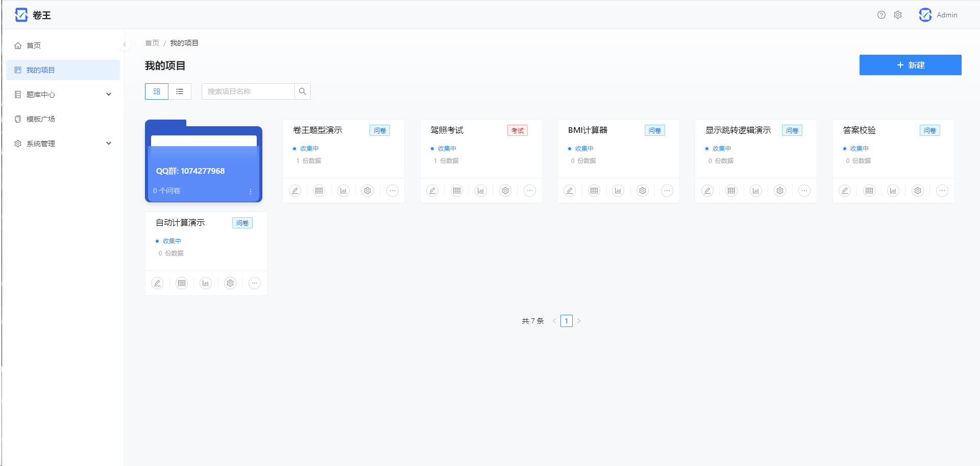Click 我的项目 in the breadcrumb

point(184,43)
